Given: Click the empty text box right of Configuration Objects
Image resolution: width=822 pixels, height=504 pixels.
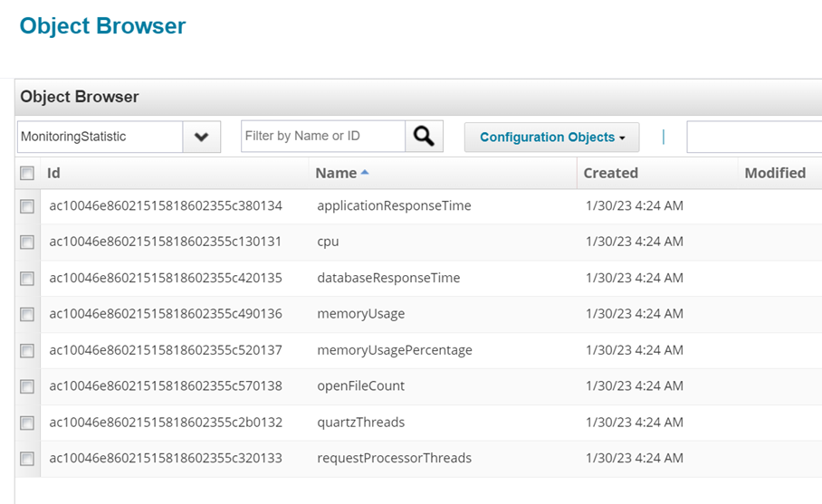Looking at the screenshot, I should click(753, 138).
